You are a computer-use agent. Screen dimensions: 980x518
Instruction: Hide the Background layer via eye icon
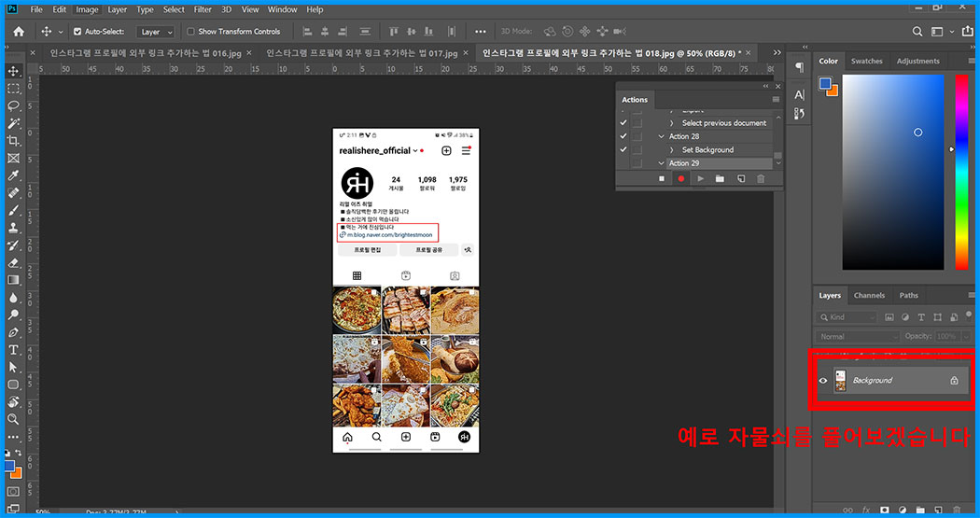823,381
